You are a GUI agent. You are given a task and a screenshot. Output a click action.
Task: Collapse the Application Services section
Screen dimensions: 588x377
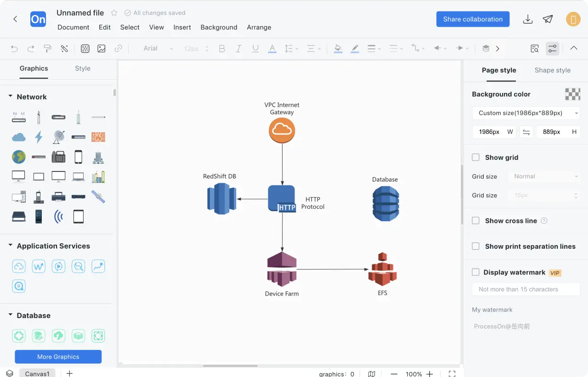point(10,246)
